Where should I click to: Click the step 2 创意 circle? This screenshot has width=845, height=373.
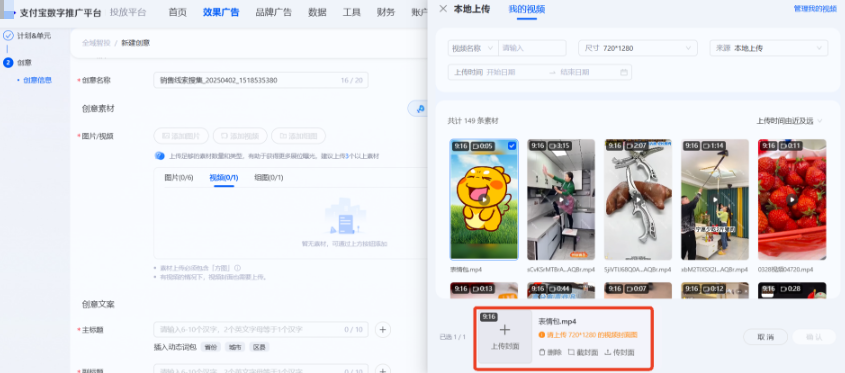point(8,63)
